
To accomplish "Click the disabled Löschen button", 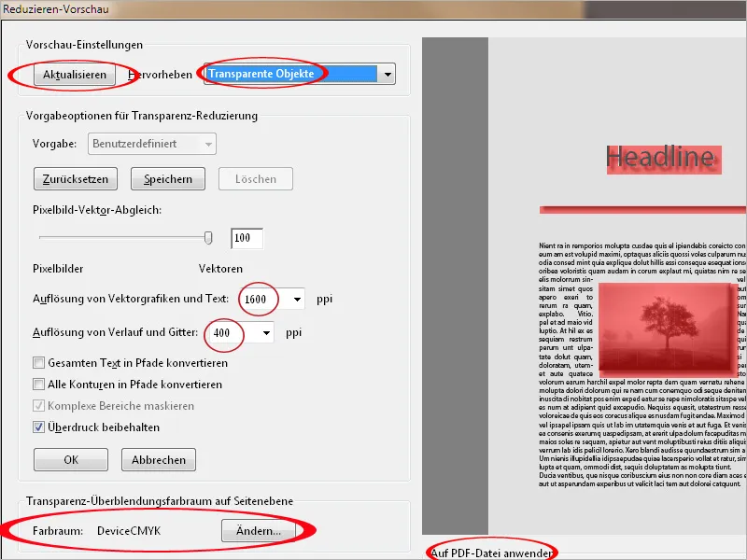I will tap(255, 179).
